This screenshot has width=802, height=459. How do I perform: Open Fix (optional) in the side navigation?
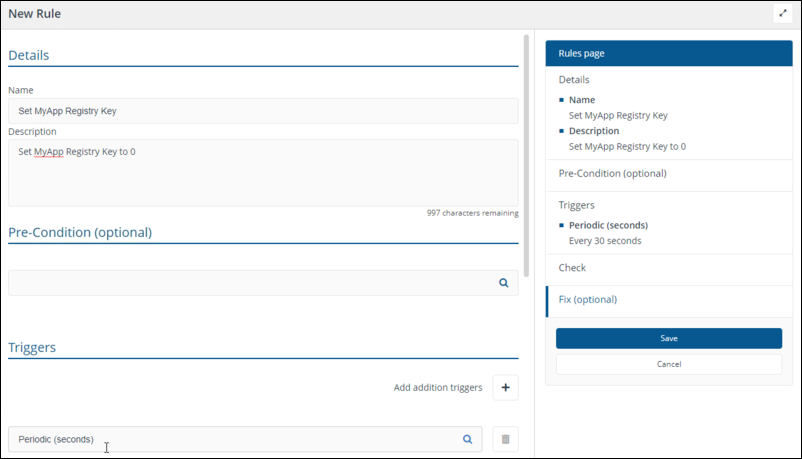click(x=588, y=300)
